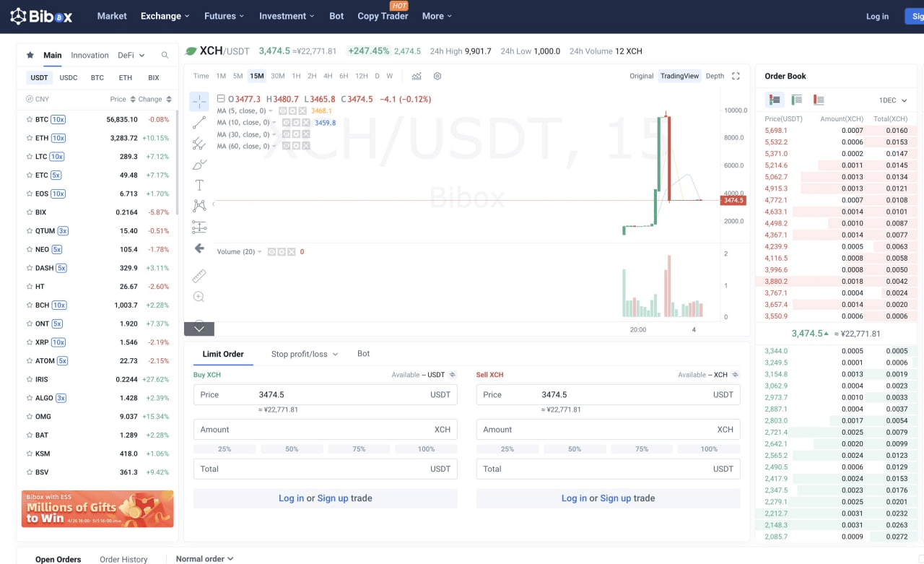This screenshot has height=564, width=924.
Task: Show both bids and asks order book view
Action: tap(775, 100)
